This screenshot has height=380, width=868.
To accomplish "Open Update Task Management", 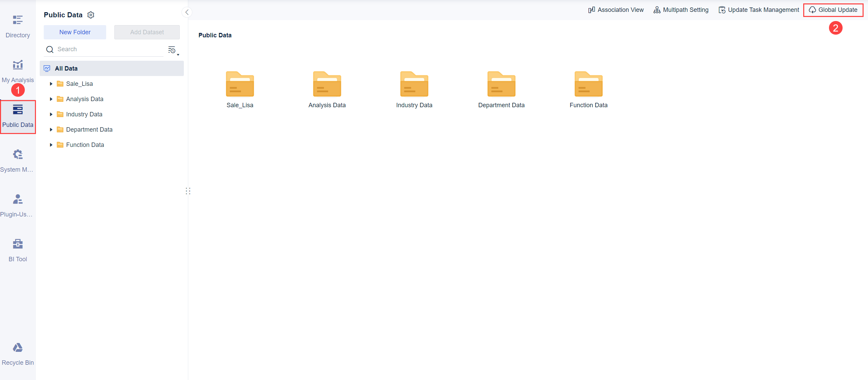I will [x=758, y=9].
